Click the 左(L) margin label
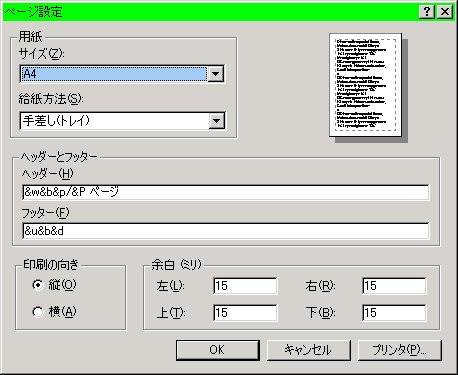This screenshot has width=458, height=375. 170,286
